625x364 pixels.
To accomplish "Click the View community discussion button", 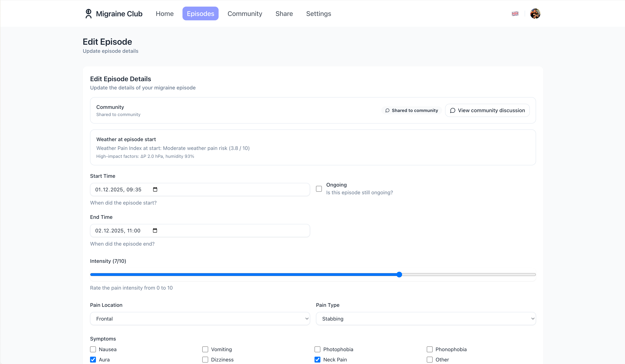I will click(x=487, y=111).
